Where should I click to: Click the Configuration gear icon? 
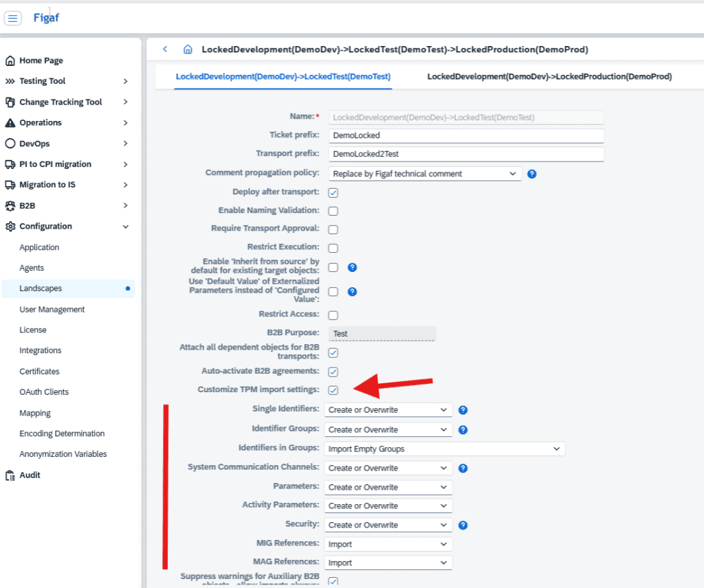(x=10, y=227)
